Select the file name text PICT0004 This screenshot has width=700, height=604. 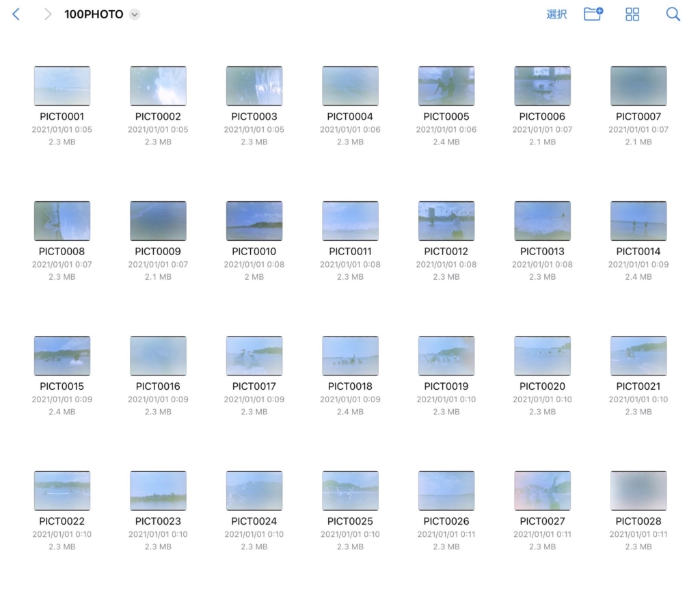350,116
